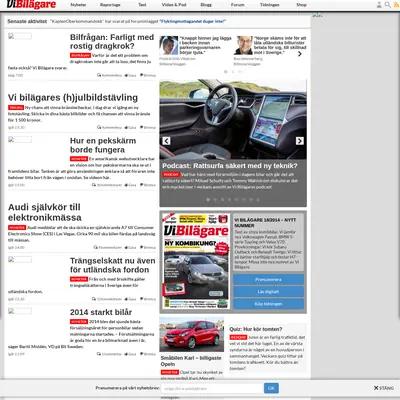Like 'Hur en pekskärm borde fungera'

130,185
